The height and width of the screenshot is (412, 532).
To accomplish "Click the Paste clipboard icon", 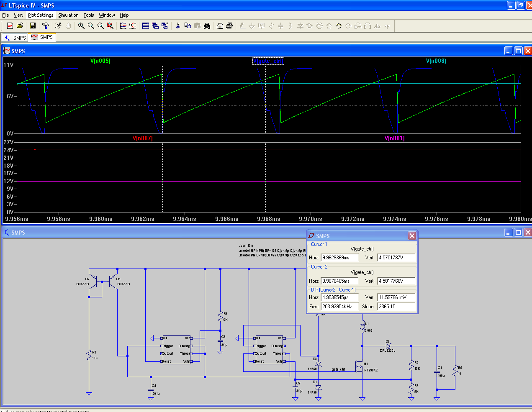I will point(197,26).
